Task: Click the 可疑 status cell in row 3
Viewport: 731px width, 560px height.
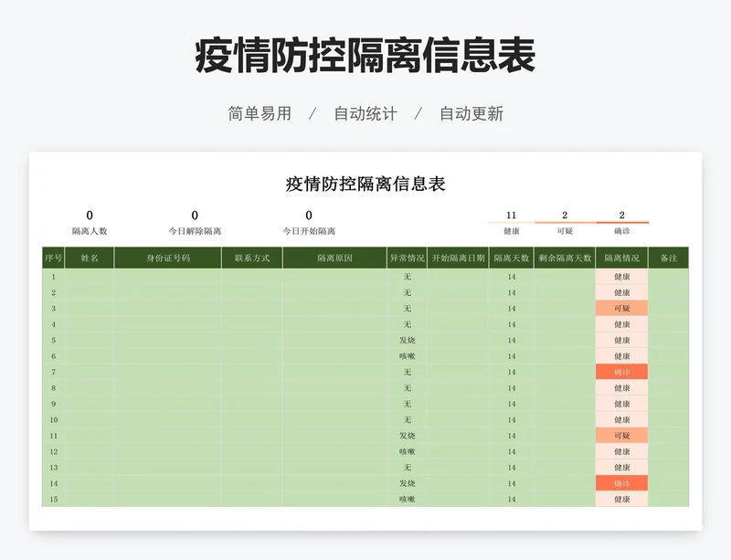Action: [622, 308]
